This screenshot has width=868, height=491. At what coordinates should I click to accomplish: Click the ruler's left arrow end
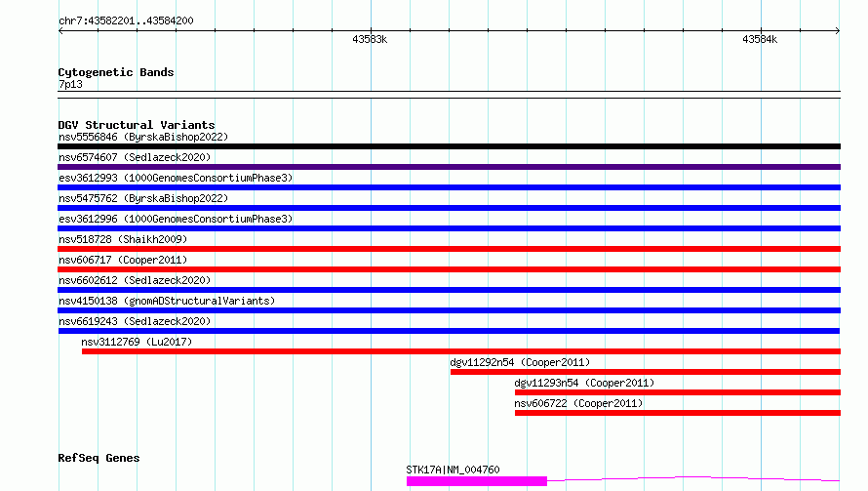tap(60, 30)
